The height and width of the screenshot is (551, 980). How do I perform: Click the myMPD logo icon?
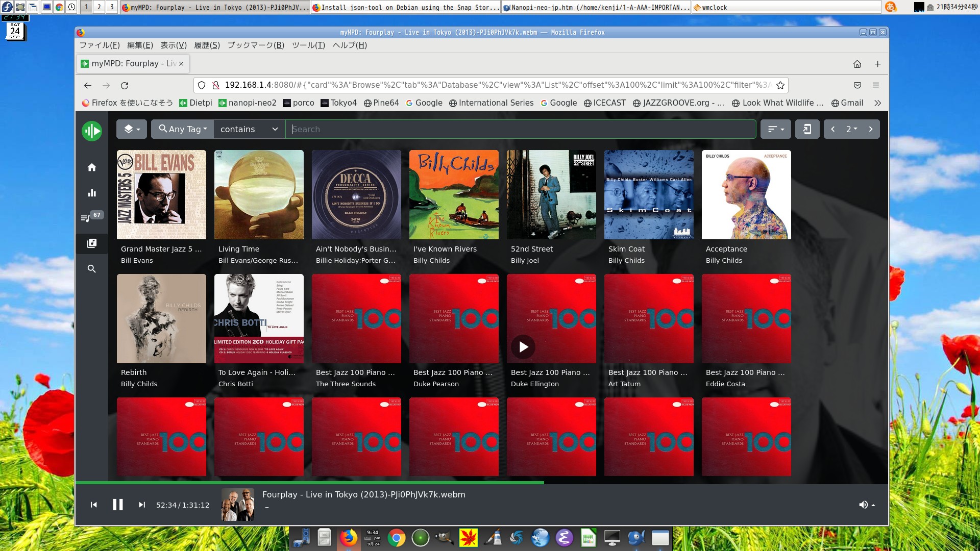click(x=92, y=131)
